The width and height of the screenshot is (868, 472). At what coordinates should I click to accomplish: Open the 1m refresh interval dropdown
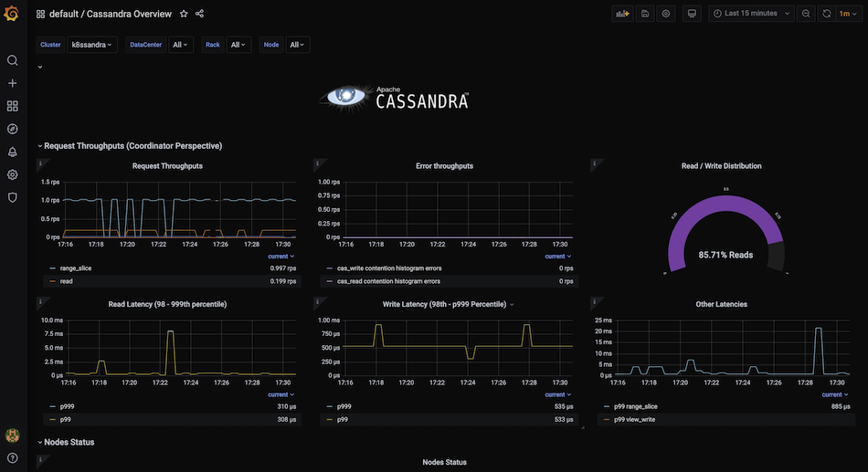tap(848, 14)
